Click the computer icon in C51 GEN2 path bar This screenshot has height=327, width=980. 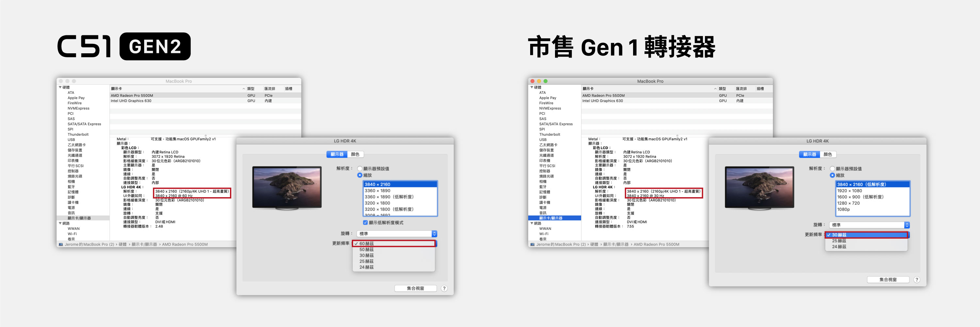(61, 244)
